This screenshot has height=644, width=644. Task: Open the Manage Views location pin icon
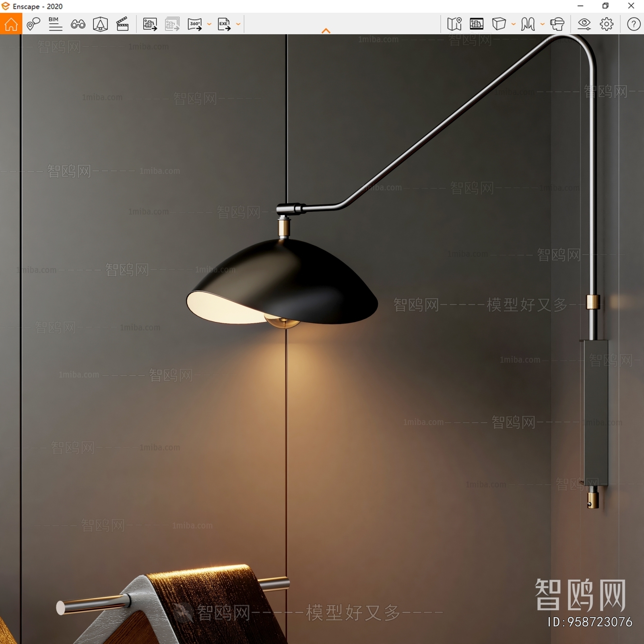[x=33, y=24]
